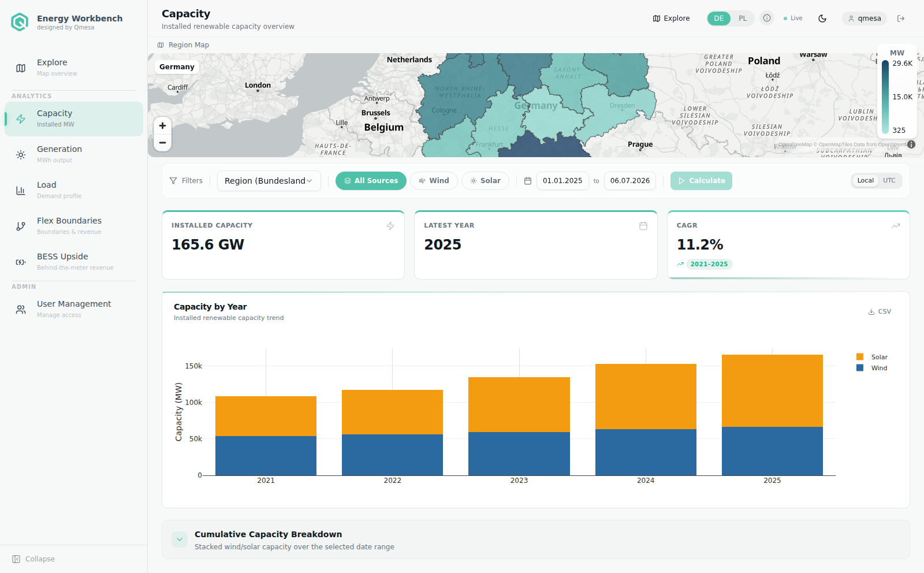Screen dimensions: 924x573
Task: Open the Load demand profile page
Action: pos(74,190)
